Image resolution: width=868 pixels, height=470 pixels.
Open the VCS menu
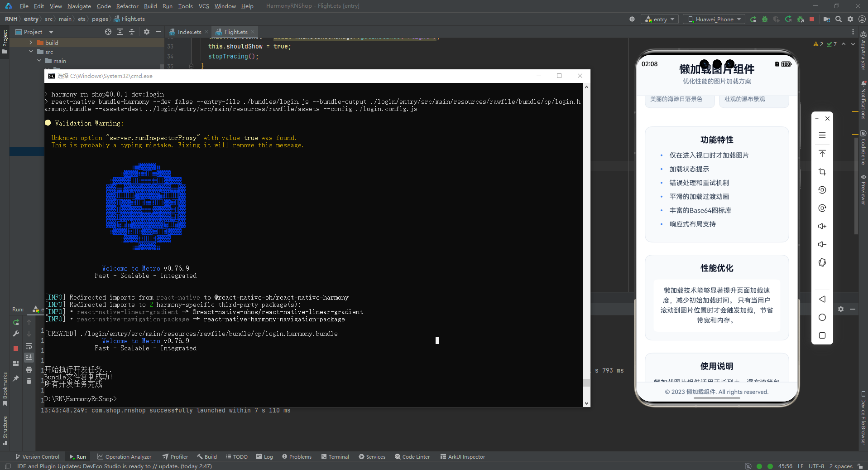coord(204,6)
